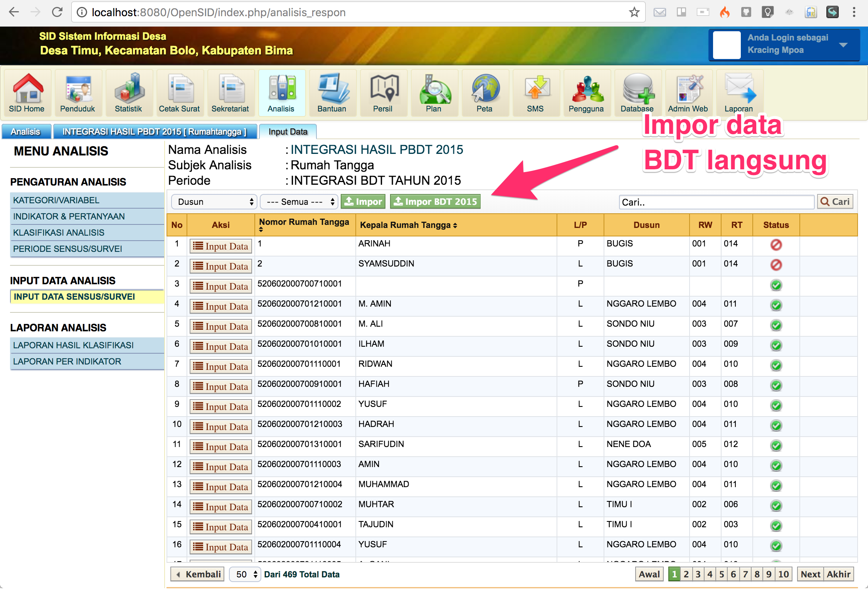Go to page 3 of results

[x=698, y=574]
